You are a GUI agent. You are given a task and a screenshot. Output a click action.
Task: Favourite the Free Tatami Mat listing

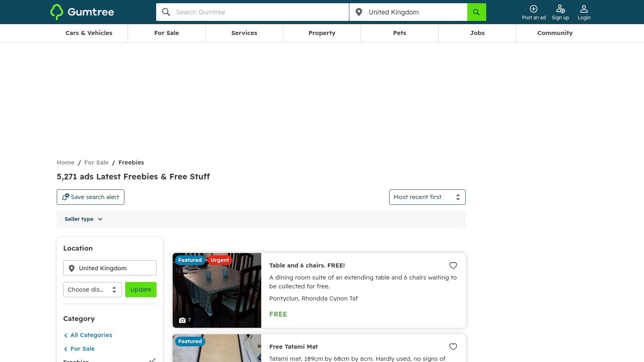[x=453, y=346]
